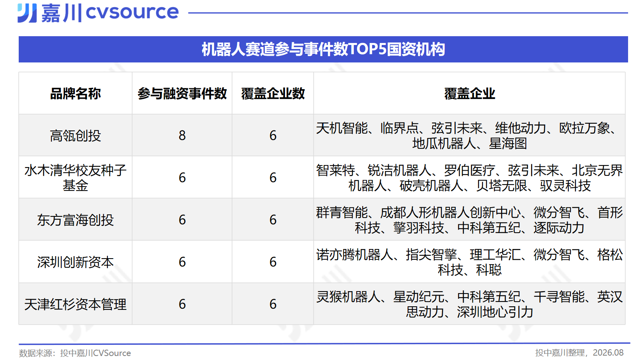Screen dimensions: 644x358
Task: Click the 覆盖企业数 column header
Action: point(273,93)
